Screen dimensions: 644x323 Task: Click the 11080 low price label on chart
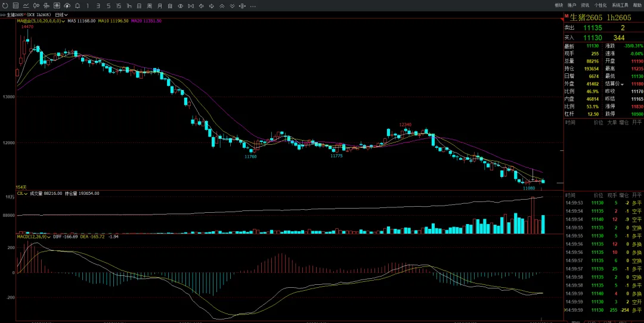point(529,188)
